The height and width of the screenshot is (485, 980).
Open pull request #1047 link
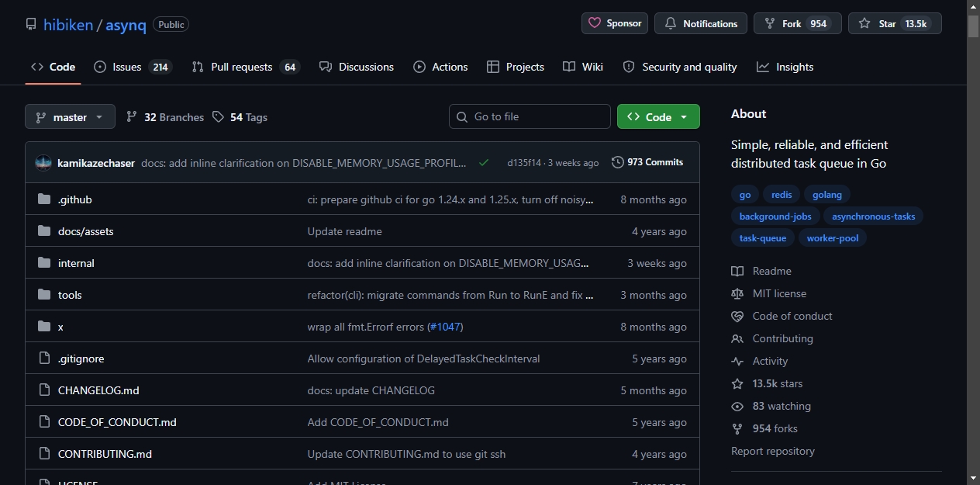pyautogui.click(x=445, y=327)
